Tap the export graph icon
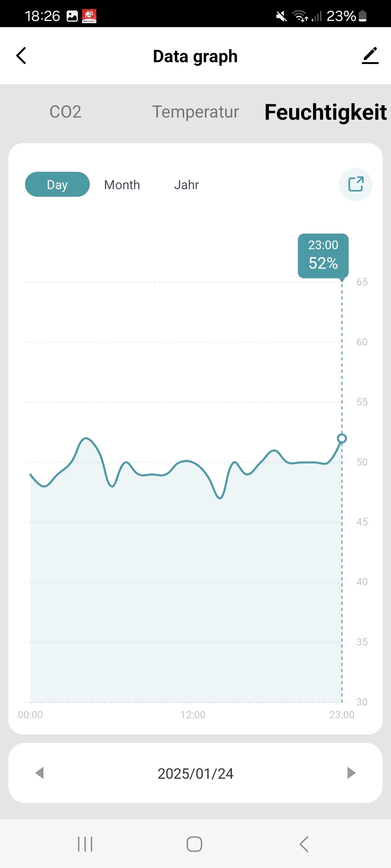The width and height of the screenshot is (391, 868). coord(356,184)
